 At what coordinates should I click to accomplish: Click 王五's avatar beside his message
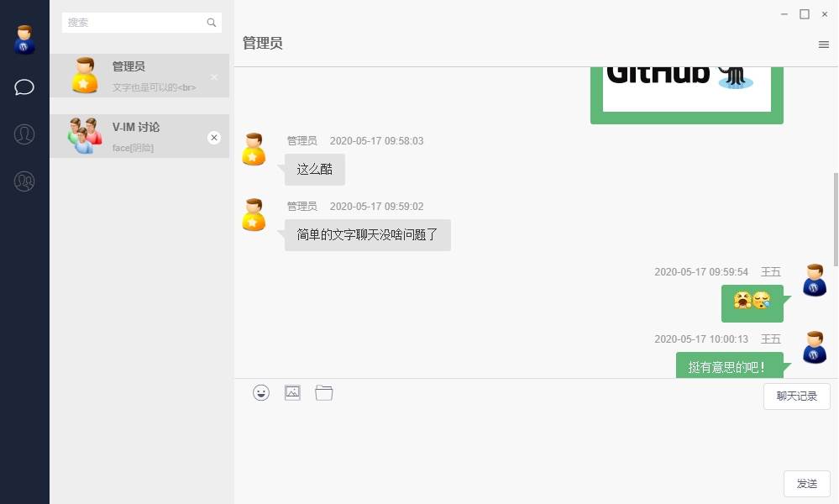(x=814, y=281)
